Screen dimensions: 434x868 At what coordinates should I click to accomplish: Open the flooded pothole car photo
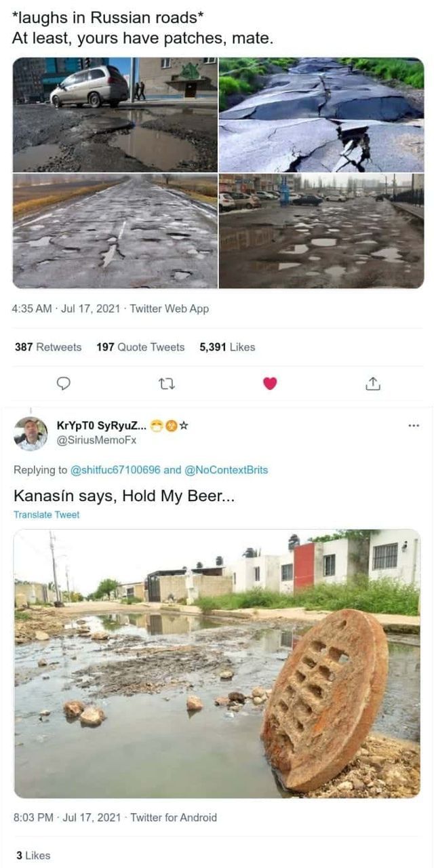115,114
